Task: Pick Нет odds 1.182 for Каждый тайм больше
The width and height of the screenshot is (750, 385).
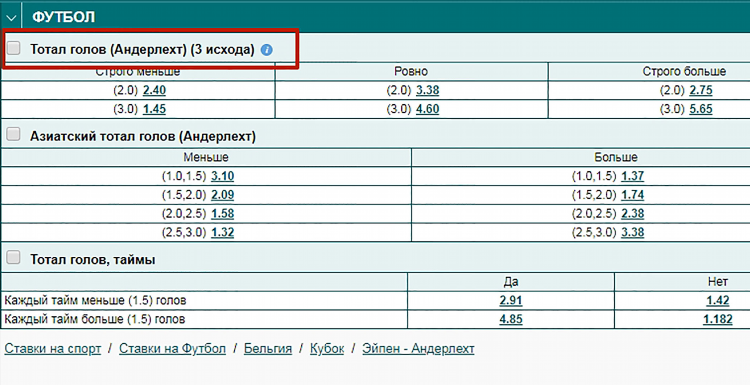Action: [717, 319]
